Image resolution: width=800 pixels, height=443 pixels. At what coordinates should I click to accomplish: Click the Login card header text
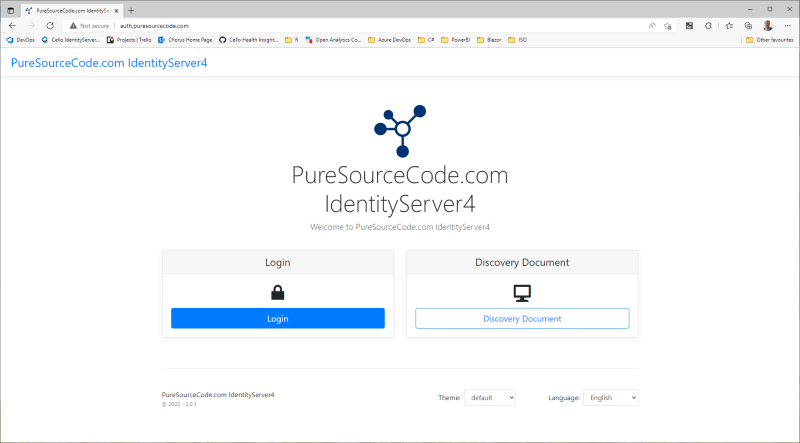[278, 262]
